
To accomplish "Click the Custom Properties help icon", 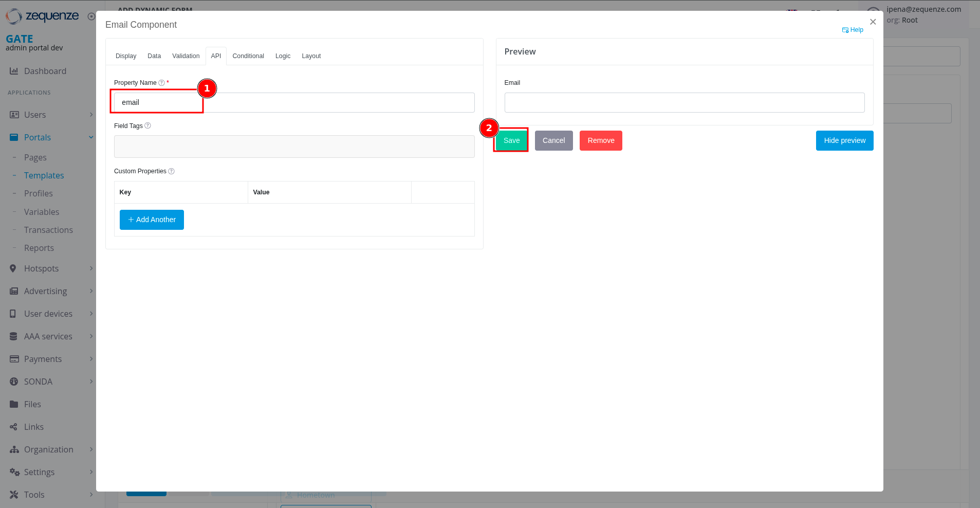I will pyautogui.click(x=172, y=171).
